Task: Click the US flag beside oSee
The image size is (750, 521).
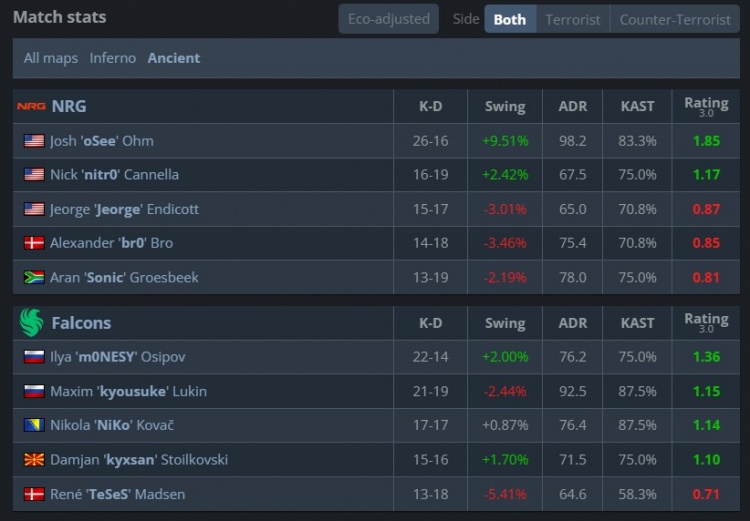Action: 34,141
